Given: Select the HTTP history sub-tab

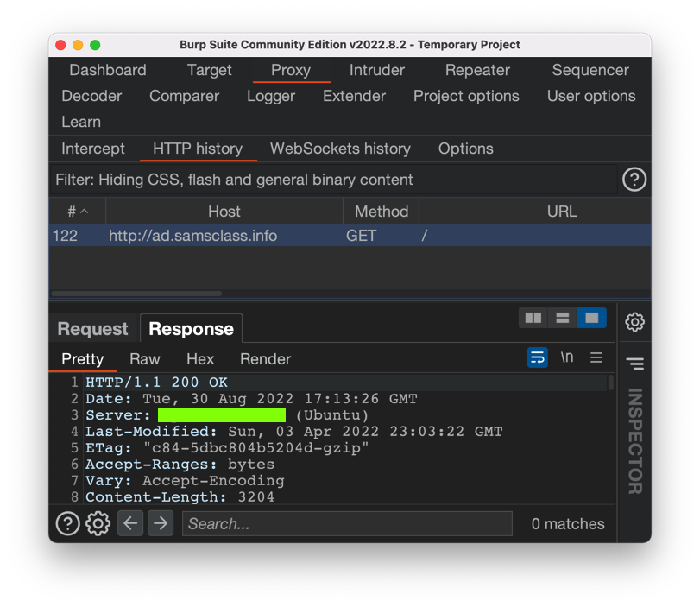Looking at the screenshot, I should click(x=198, y=149).
